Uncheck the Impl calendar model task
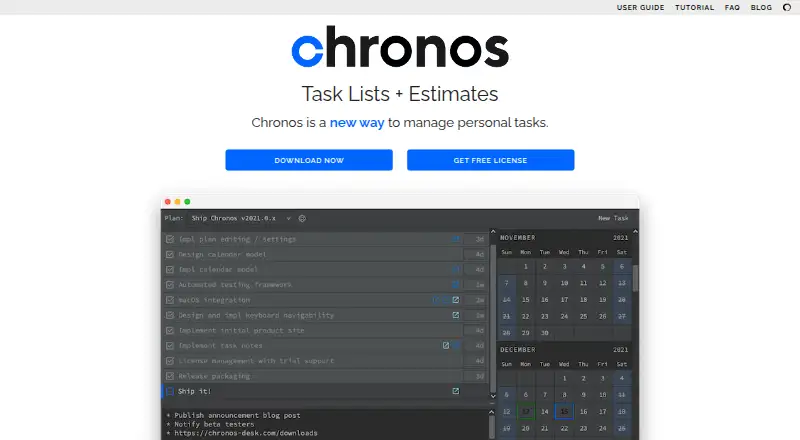 [x=170, y=270]
